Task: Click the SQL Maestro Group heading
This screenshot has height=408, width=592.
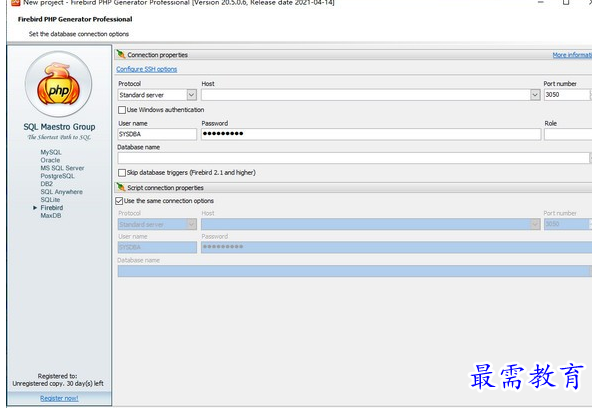Action: [x=59, y=127]
